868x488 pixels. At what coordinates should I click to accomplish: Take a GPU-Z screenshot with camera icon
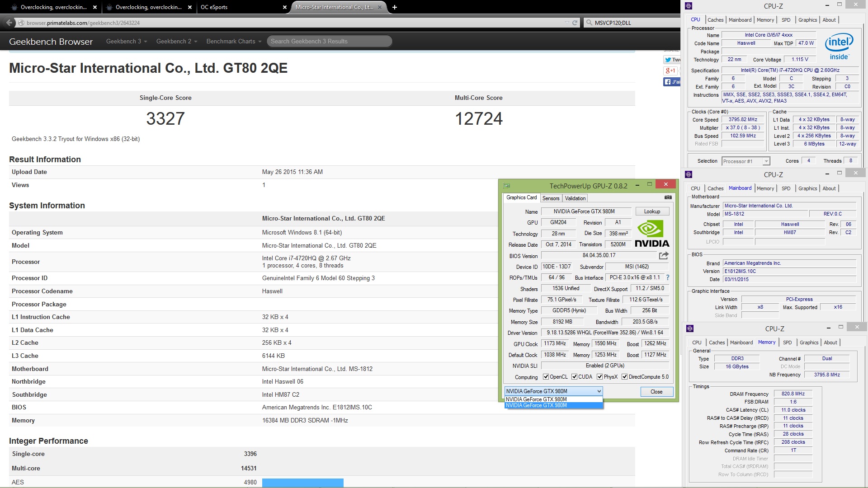pos(668,197)
